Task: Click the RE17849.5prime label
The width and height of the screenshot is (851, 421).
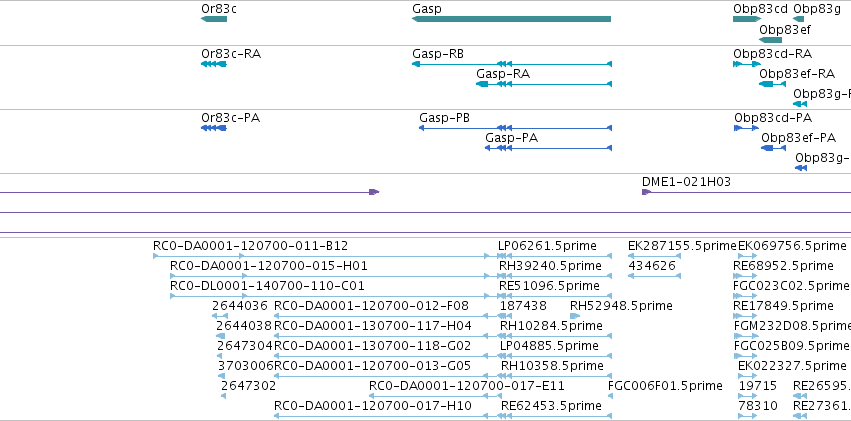Action: tap(783, 306)
